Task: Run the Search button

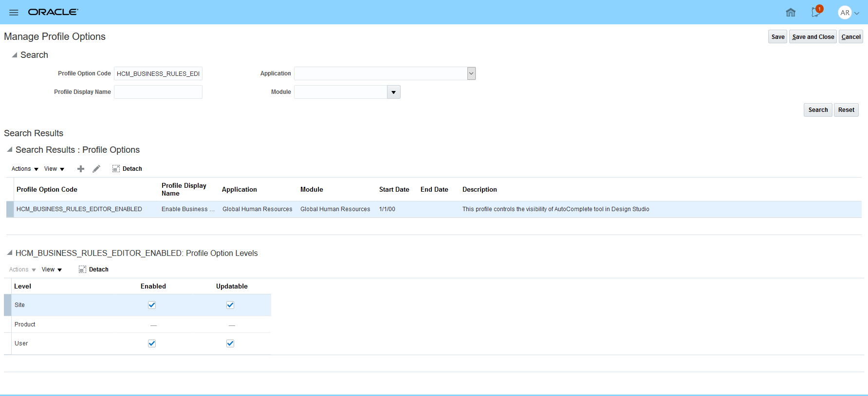Action: coord(818,110)
